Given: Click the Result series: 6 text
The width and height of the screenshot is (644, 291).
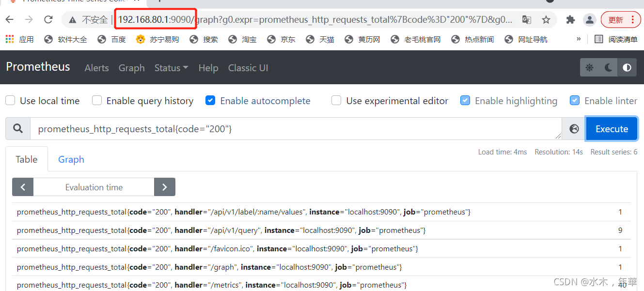Looking at the screenshot, I should 614,152.
